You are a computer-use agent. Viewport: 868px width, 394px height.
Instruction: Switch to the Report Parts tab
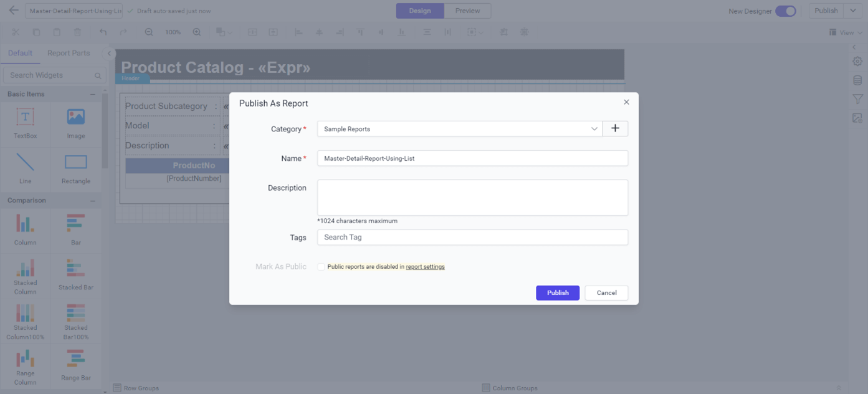click(x=69, y=53)
